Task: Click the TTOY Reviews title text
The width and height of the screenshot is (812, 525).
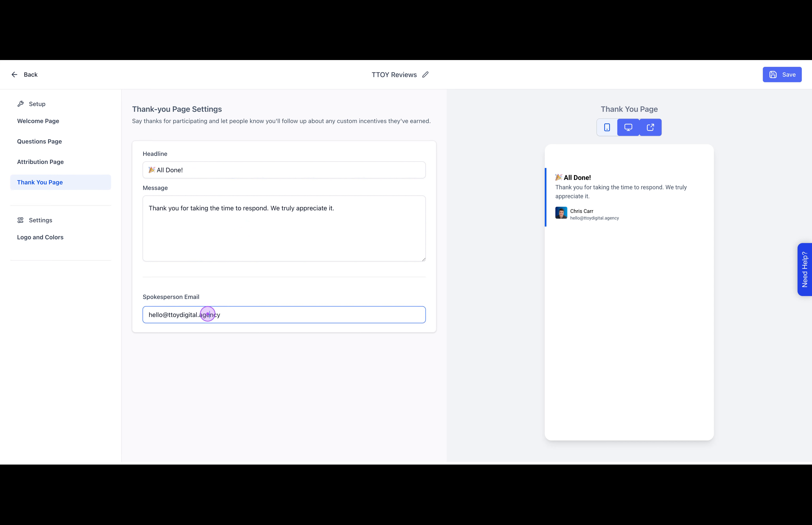Action: coord(394,75)
